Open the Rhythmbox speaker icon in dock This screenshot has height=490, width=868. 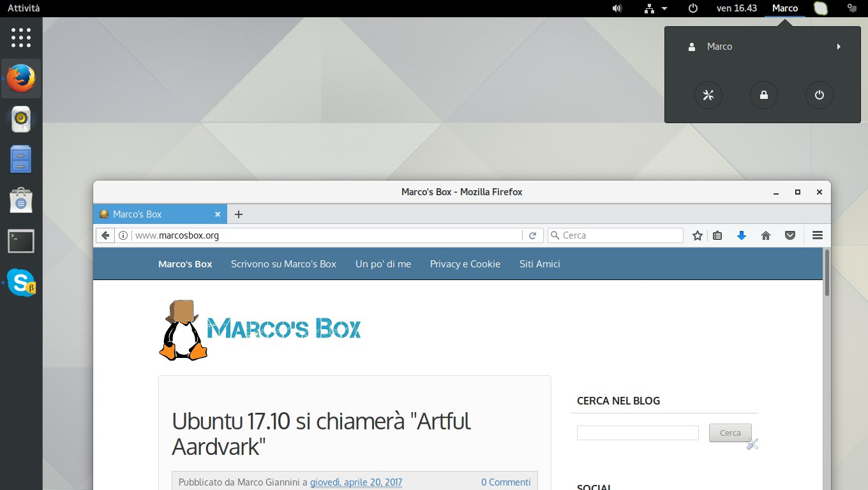point(21,119)
